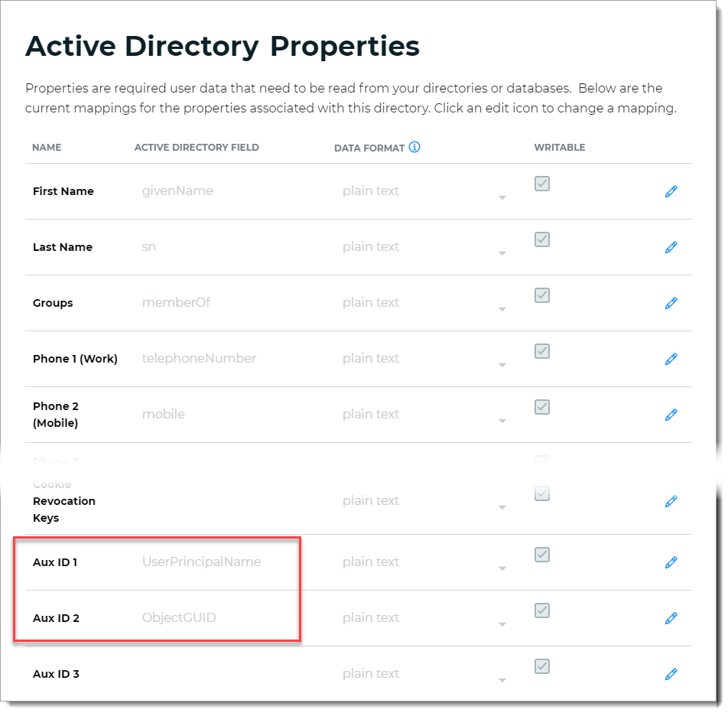
Task: Click the Active Directory Field column header
Action: point(197,148)
